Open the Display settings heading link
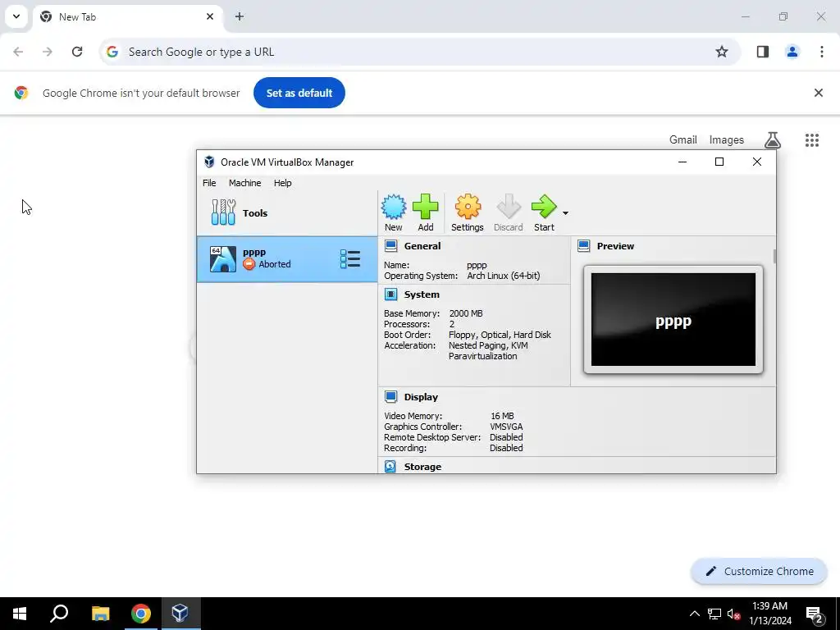 421,397
